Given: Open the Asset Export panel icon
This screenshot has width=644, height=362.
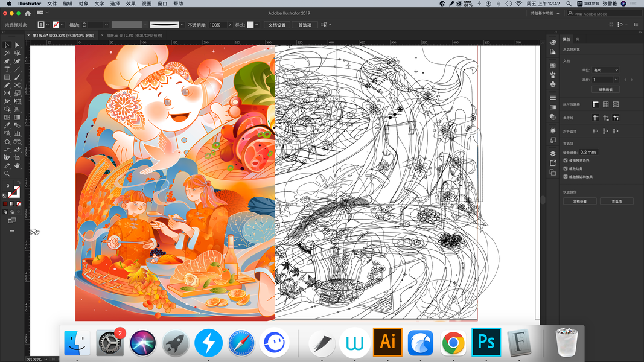Looking at the screenshot, I should 553,163.
